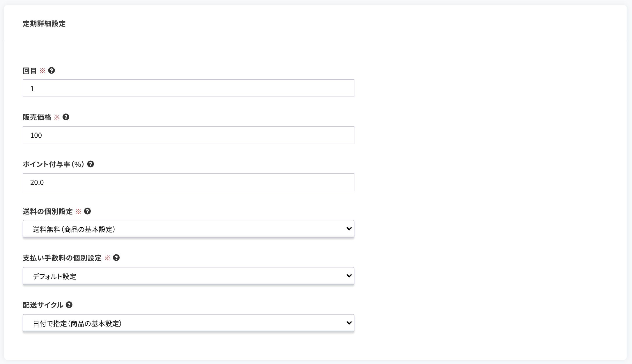Focus the 回目 field containing 1
This screenshot has height=364, width=632.
(189, 88)
